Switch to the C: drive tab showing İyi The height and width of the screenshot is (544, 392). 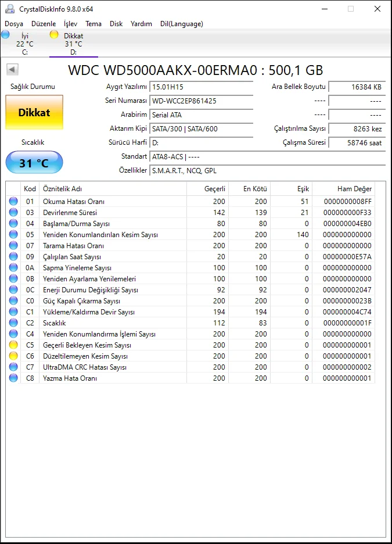coord(24,44)
